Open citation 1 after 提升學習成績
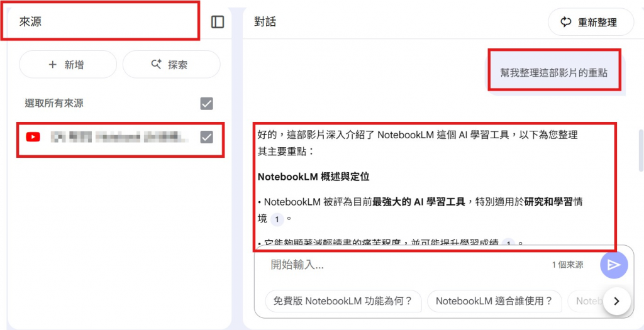Viewport: 644px width, 330px height. (509, 242)
